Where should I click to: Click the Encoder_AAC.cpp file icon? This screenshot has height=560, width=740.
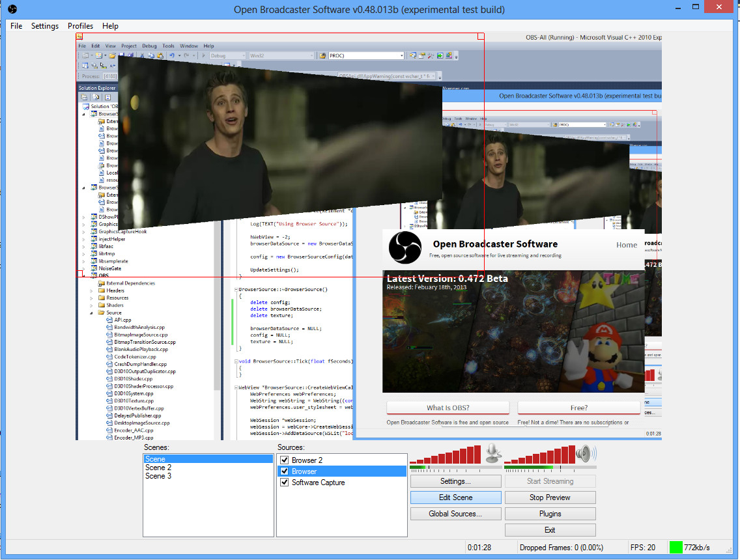(109, 430)
